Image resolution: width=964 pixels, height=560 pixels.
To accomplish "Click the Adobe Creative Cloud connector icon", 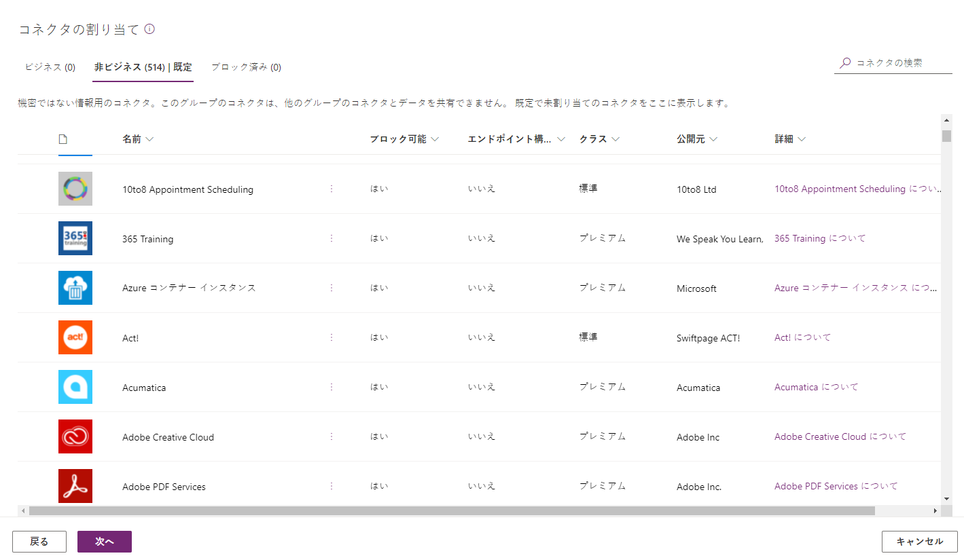I will (x=75, y=436).
